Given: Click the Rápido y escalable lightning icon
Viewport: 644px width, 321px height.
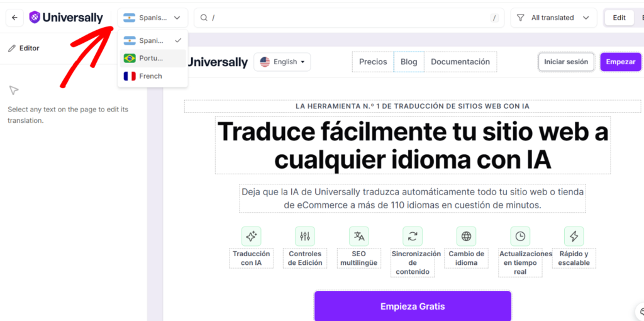Looking at the screenshot, I should click(574, 236).
